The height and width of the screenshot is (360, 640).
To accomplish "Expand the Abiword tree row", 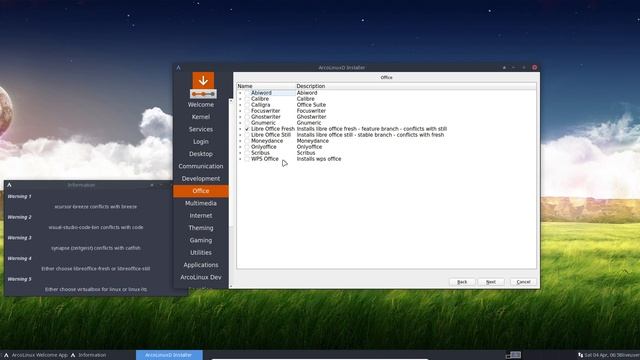I will tap(240, 93).
